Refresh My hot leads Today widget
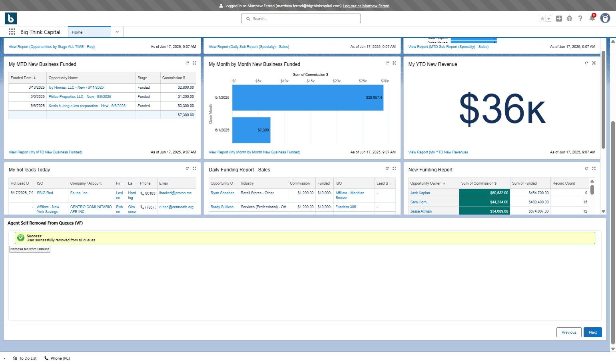This screenshot has height=364, width=616. [x=187, y=169]
